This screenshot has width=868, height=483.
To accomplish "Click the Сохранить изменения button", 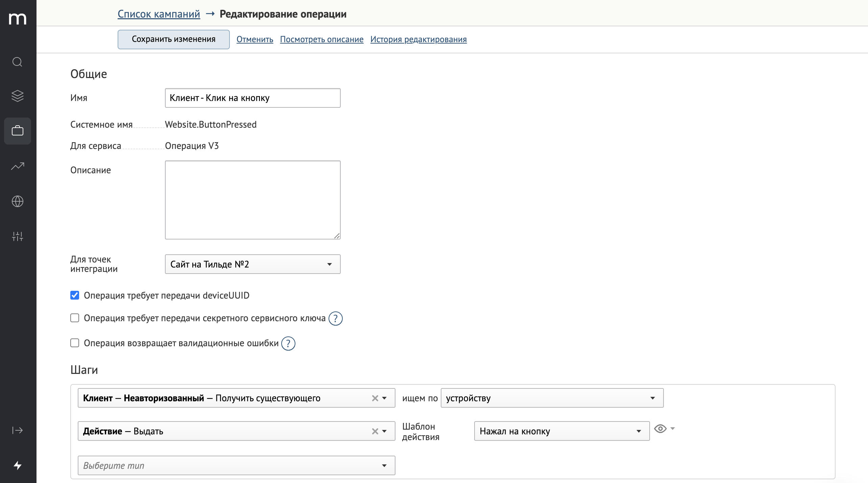I will (173, 39).
